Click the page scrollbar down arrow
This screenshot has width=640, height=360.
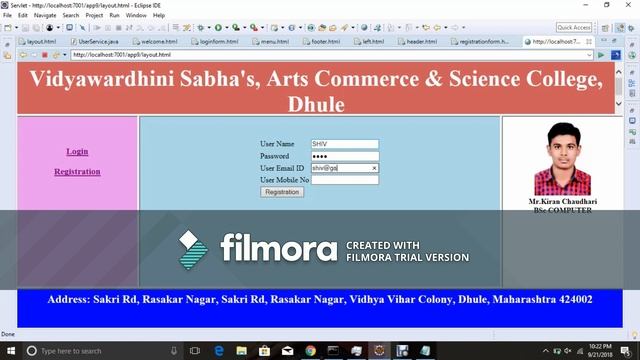[x=619, y=103]
